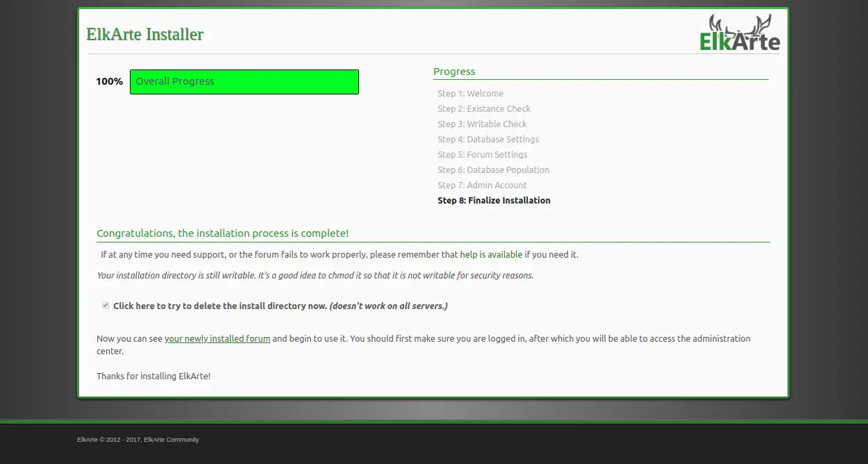The image size is (868, 464).
Task: Click the installation directory still writable warning
Action: tap(315, 276)
